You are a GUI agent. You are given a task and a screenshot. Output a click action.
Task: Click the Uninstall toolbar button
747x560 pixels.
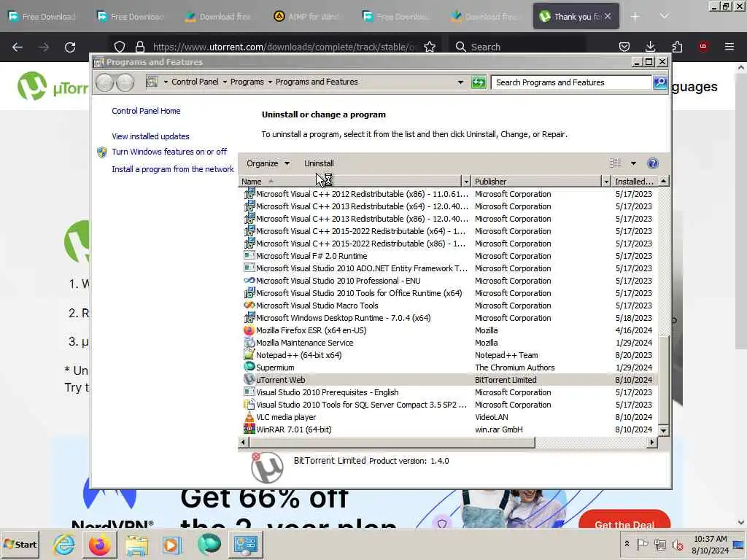(319, 163)
